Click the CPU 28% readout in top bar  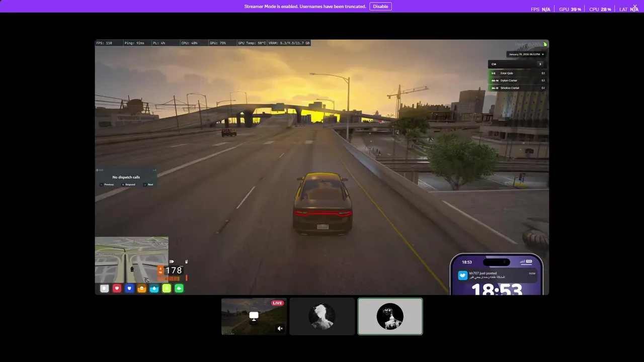click(x=600, y=9)
